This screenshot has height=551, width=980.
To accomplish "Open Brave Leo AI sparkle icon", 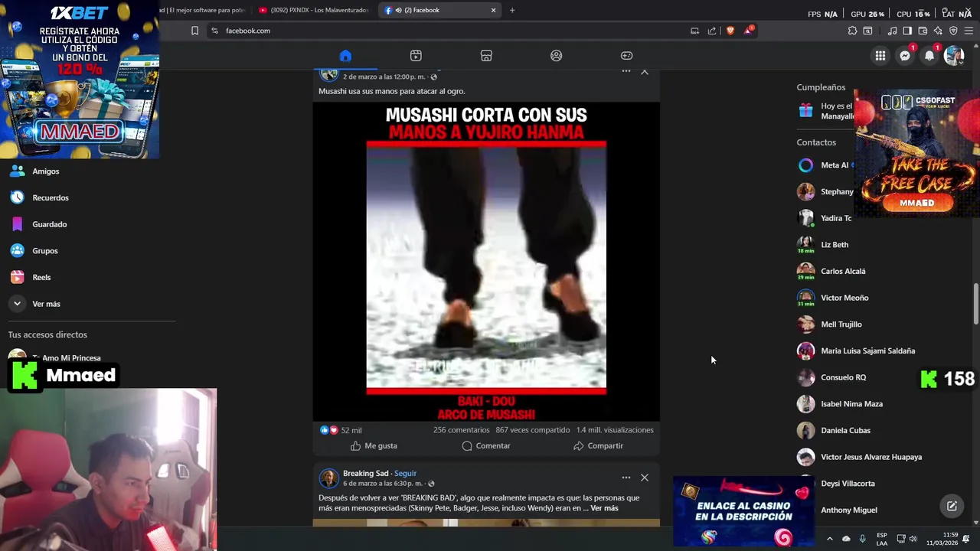I will click(x=938, y=31).
